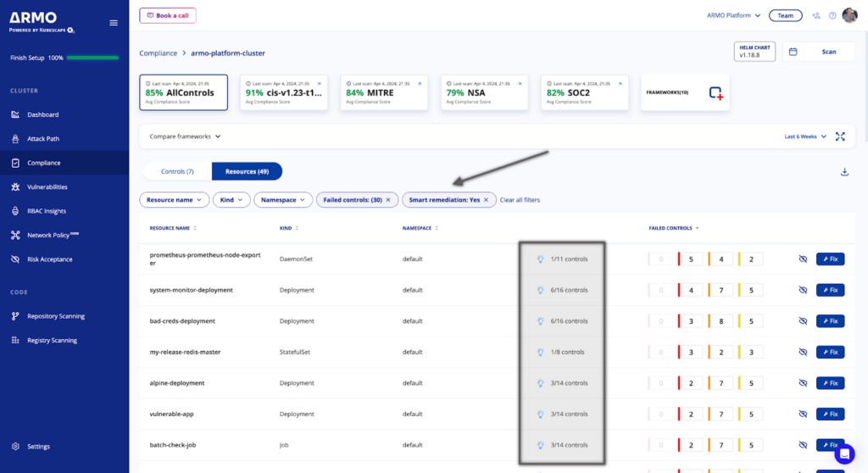Click Helm Chart v1.18.8 badge

point(754,52)
